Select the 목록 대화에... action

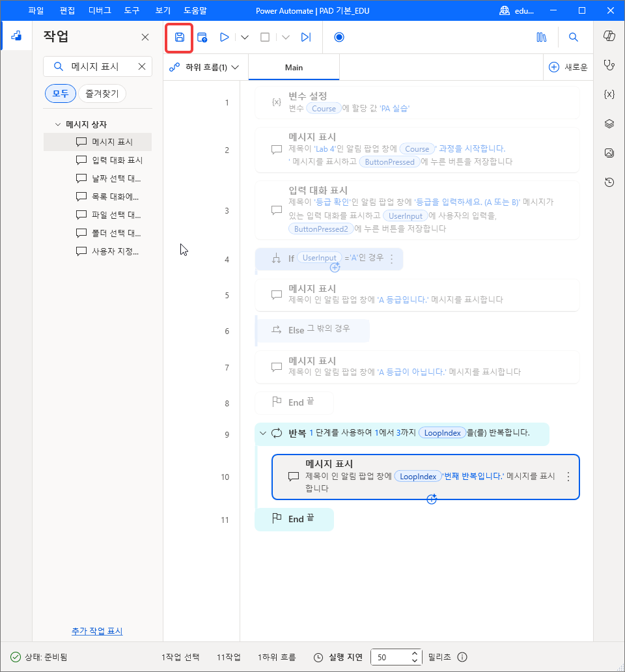(x=98, y=197)
